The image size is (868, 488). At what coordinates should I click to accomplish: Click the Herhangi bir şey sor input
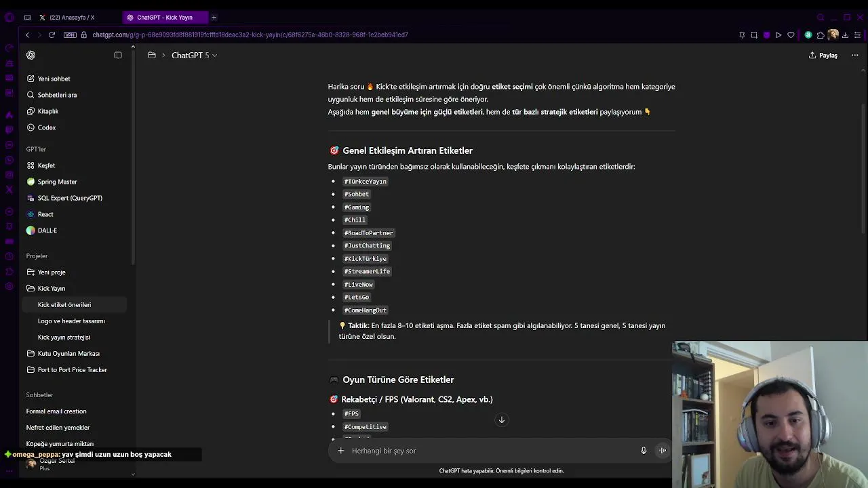point(488,451)
